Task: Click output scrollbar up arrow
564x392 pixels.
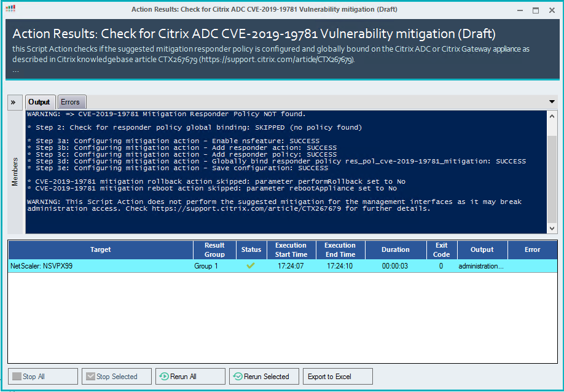Action: [x=552, y=116]
